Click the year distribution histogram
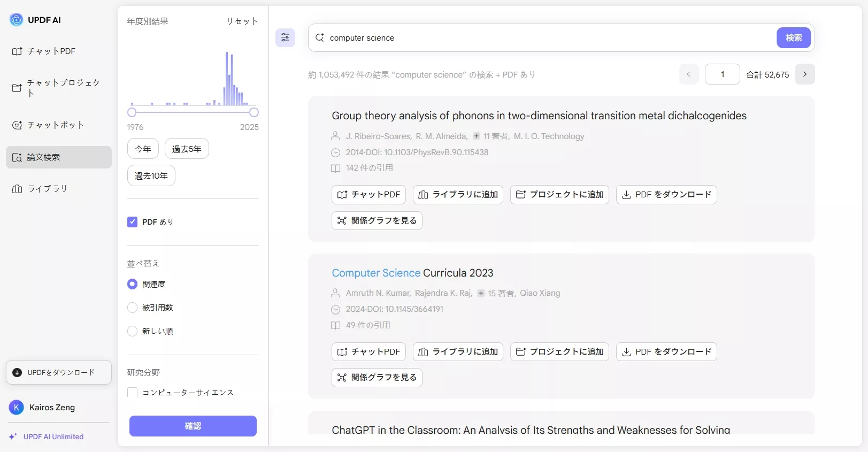This screenshot has width=868, height=452. [193, 78]
